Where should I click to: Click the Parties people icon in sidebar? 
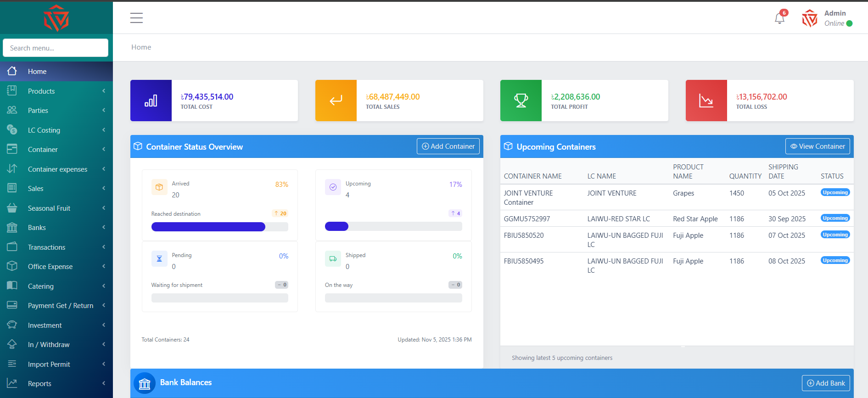click(x=12, y=110)
